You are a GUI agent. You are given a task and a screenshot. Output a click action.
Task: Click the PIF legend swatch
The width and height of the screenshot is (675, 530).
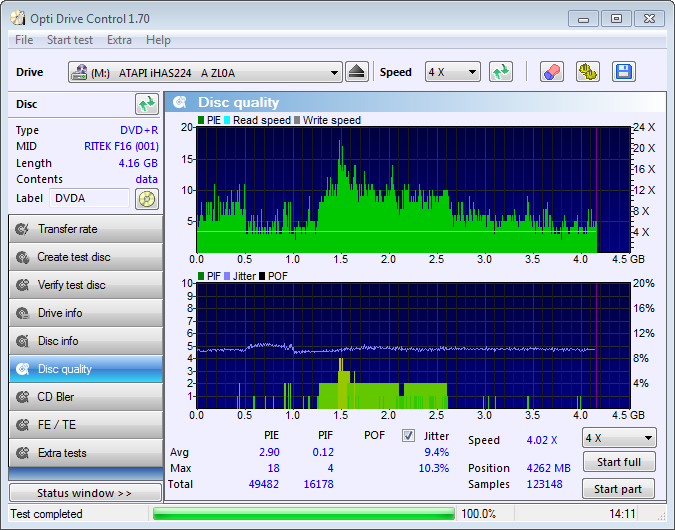click(201, 276)
